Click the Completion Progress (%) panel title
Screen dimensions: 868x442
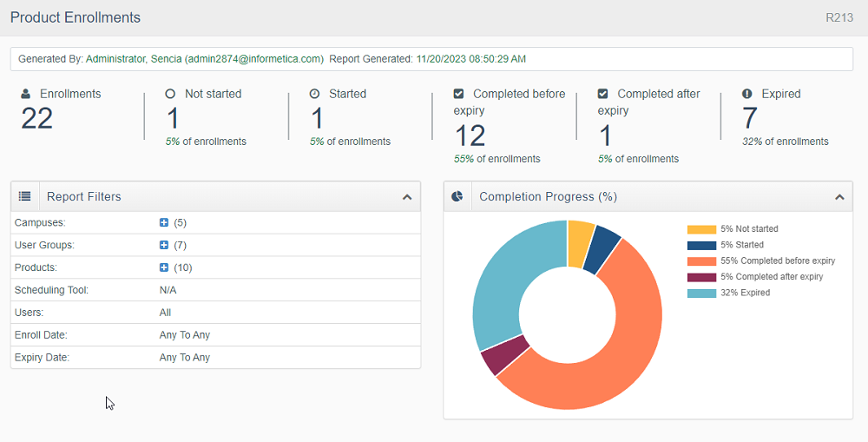click(548, 196)
